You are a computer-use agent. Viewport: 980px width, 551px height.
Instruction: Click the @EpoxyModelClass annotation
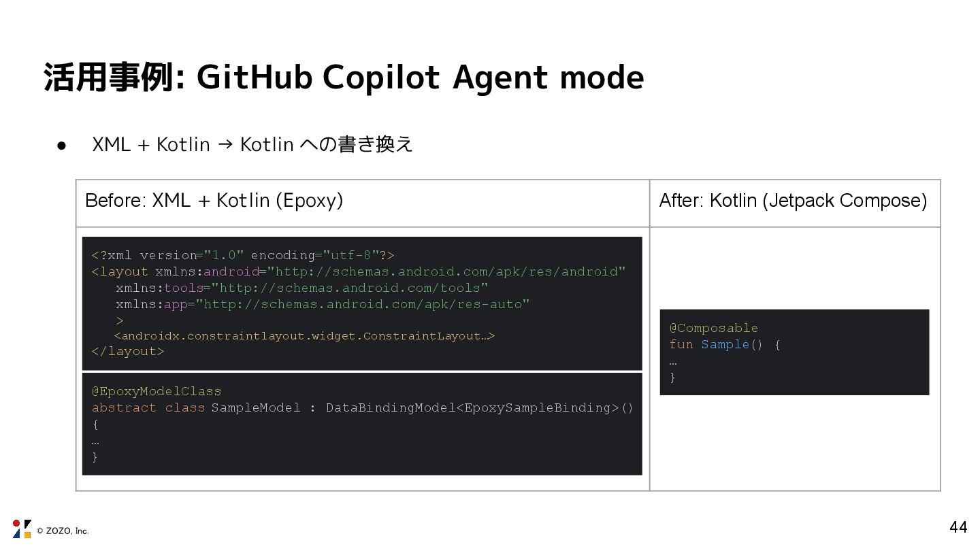click(x=157, y=391)
